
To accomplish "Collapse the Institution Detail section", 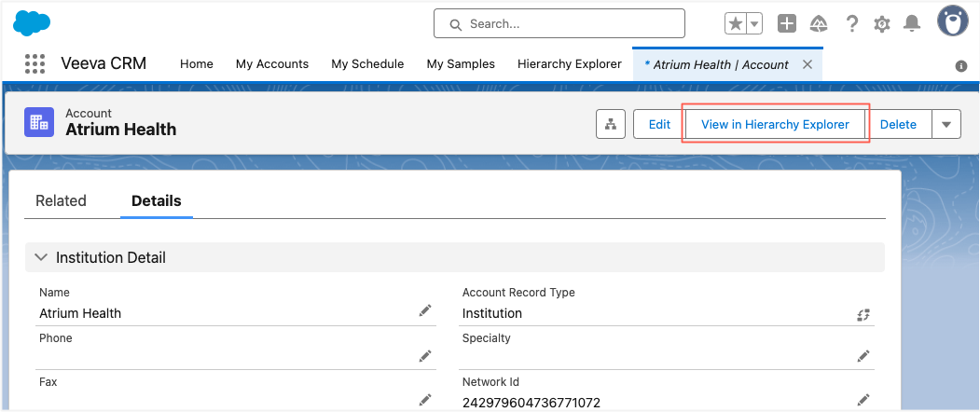I will (x=41, y=257).
